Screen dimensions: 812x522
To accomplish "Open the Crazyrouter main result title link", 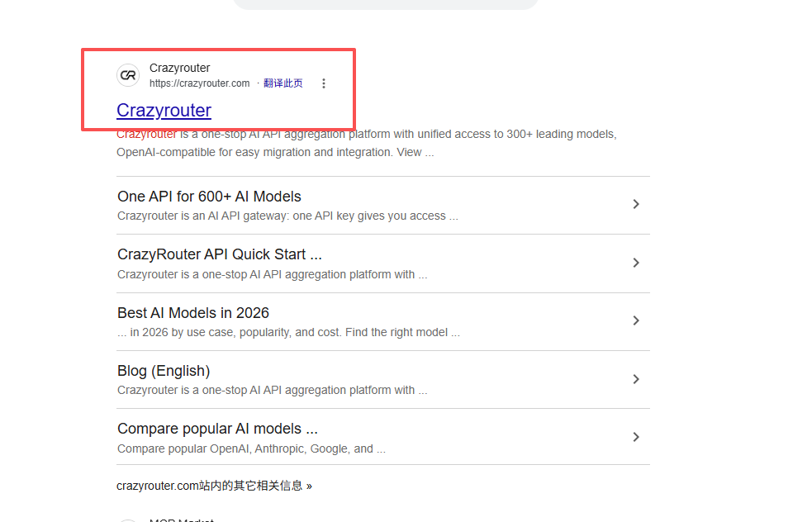I will (164, 111).
